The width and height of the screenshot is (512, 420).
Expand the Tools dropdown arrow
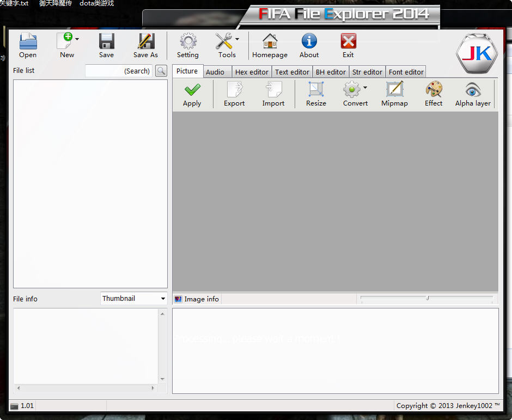(237, 39)
